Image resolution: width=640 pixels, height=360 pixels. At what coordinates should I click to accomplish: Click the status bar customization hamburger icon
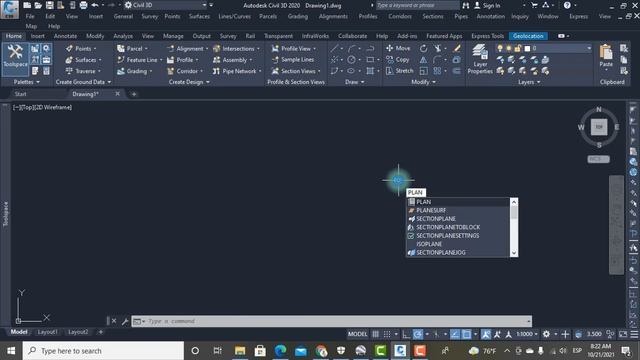click(634, 334)
